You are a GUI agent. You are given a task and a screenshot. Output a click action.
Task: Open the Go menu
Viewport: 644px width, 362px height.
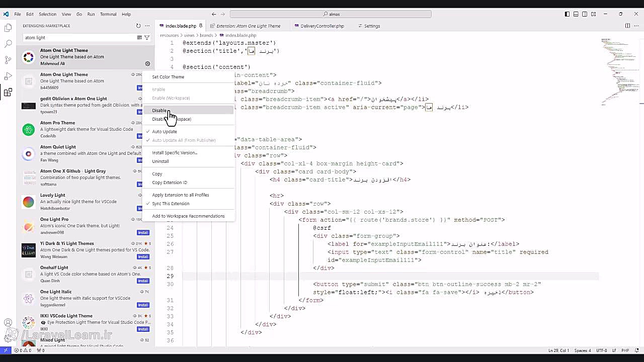point(79,14)
